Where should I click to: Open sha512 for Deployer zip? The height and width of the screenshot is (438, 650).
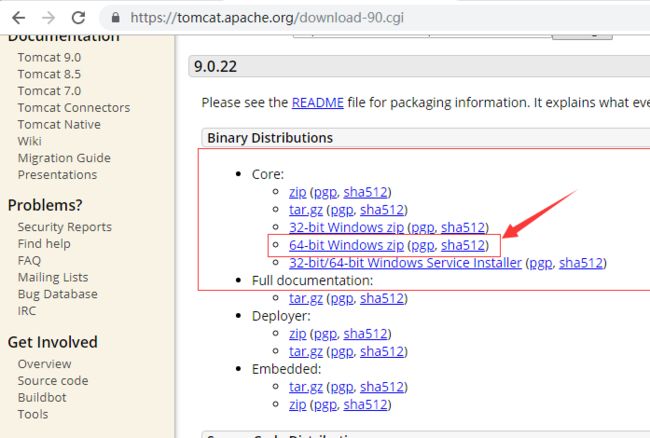[365, 334]
